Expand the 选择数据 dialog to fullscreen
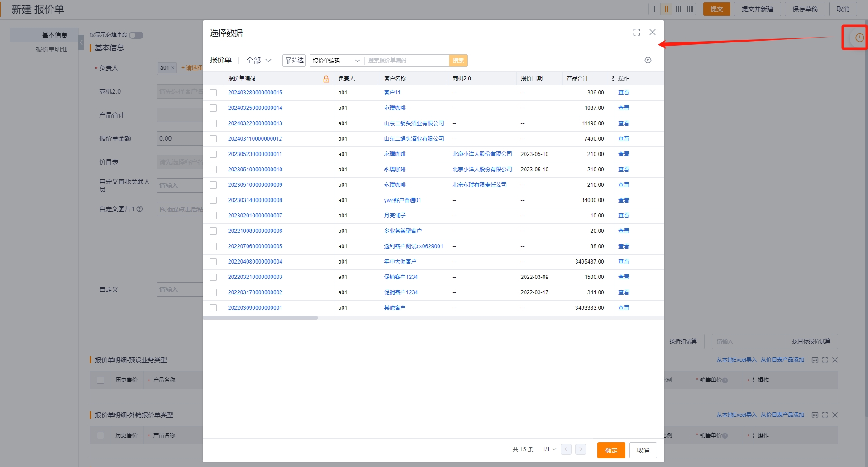868x467 pixels. (x=636, y=32)
